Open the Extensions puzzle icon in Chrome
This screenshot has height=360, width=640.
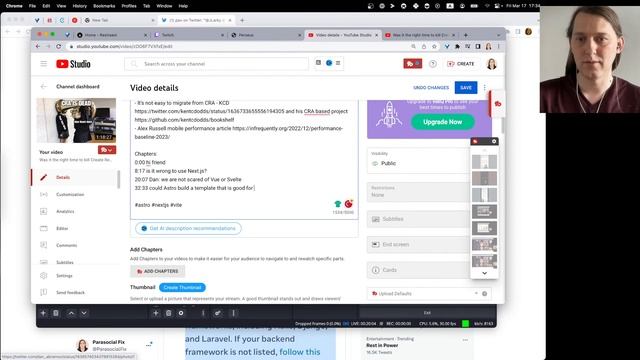click(x=457, y=47)
